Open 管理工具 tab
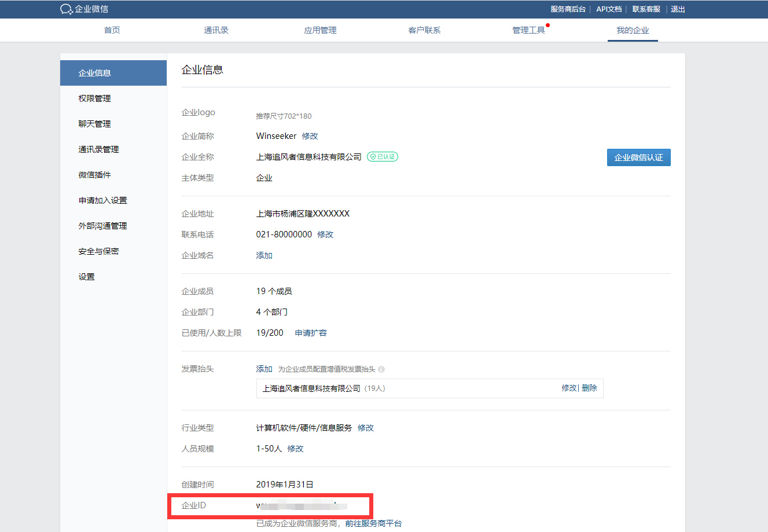 [x=529, y=30]
